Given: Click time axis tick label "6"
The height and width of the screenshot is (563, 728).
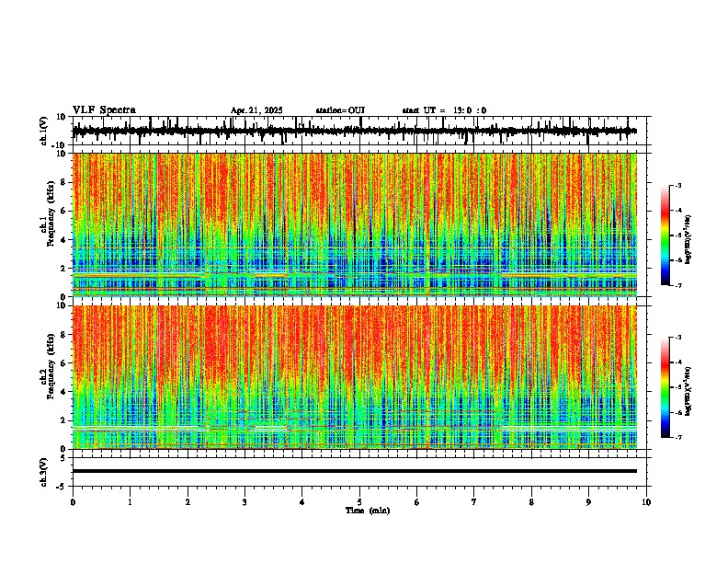Looking at the screenshot, I should [x=417, y=502].
